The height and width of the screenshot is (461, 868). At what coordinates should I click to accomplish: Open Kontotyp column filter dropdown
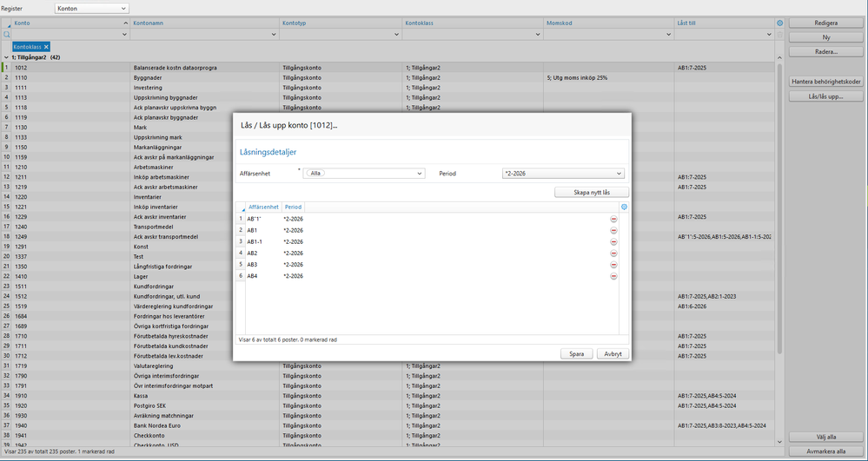point(396,35)
